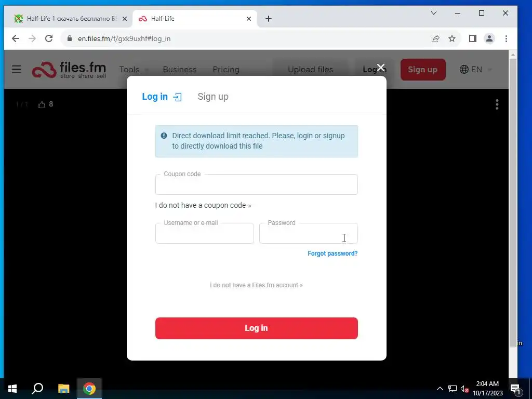This screenshot has width=532, height=399.
Task: Open the hamburger menu on files.fm
Action: point(16,70)
